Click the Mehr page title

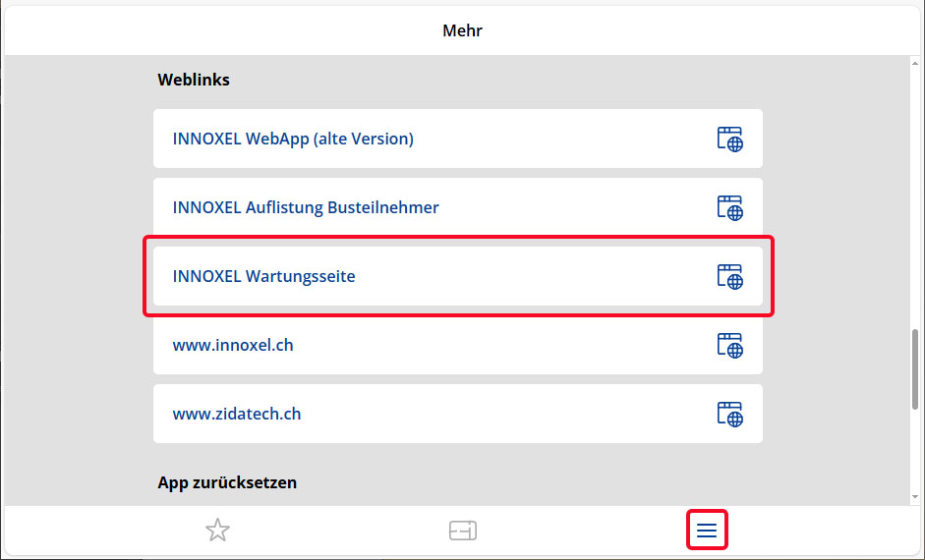tap(462, 30)
